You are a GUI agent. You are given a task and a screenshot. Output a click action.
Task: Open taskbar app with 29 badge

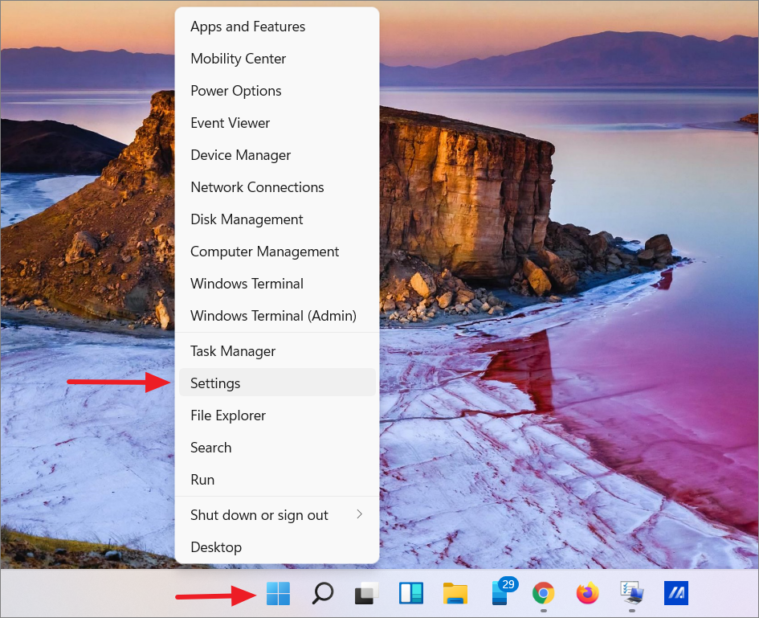pos(502,592)
